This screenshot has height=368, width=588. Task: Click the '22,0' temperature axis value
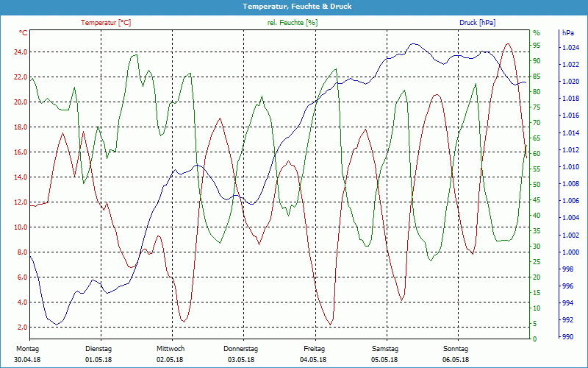tap(21, 77)
